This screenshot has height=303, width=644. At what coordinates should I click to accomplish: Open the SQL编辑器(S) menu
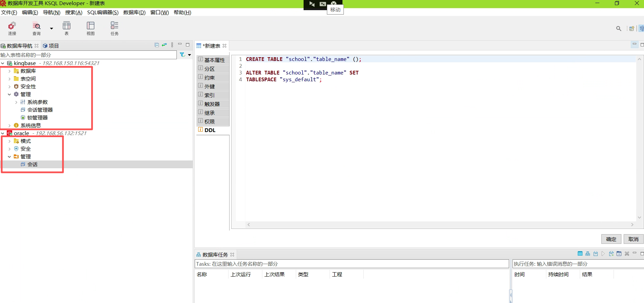[x=103, y=13]
